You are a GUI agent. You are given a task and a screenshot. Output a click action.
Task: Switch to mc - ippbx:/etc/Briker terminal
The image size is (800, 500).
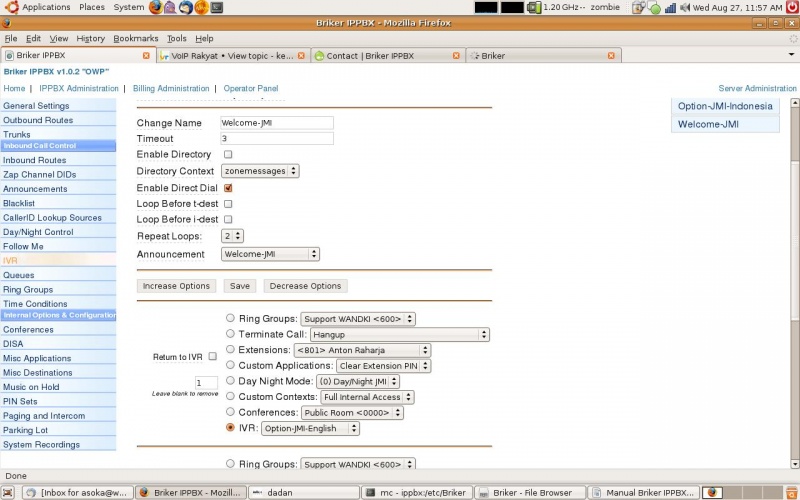point(417,492)
